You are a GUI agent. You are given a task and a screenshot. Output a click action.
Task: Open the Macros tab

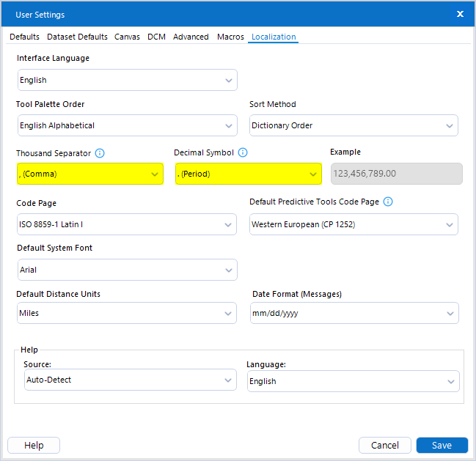(x=230, y=37)
